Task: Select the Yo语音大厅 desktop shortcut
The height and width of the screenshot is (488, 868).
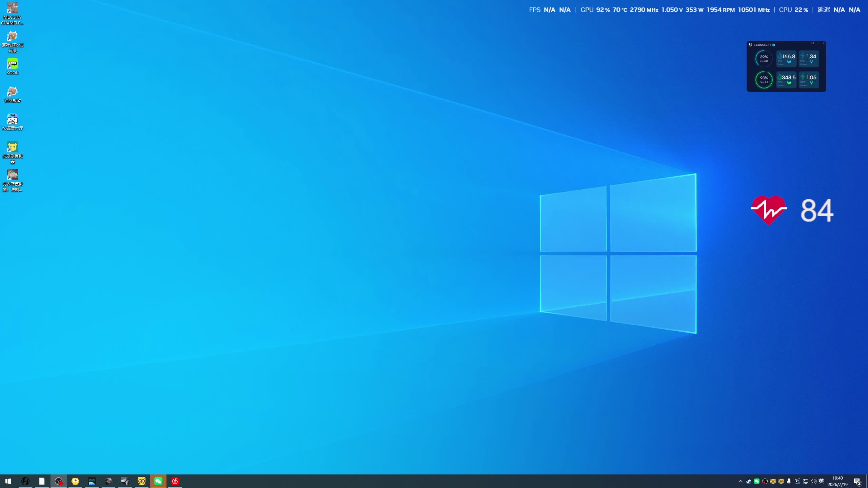Action: tap(13, 122)
